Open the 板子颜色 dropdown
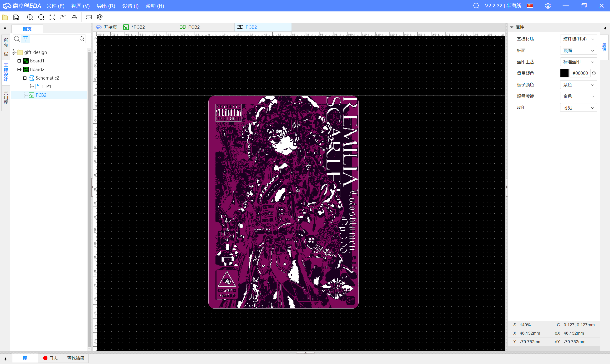The width and height of the screenshot is (610, 364). pyautogui.click(x=578, y=85)
